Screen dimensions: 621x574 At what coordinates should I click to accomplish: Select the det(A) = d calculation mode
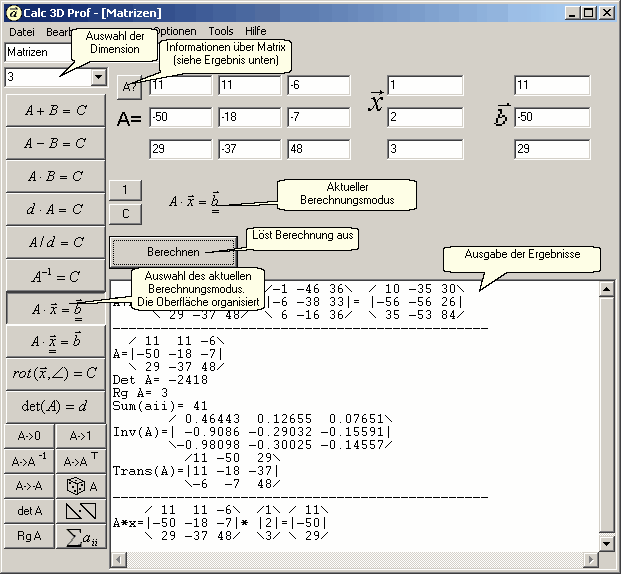pos(55,406)
